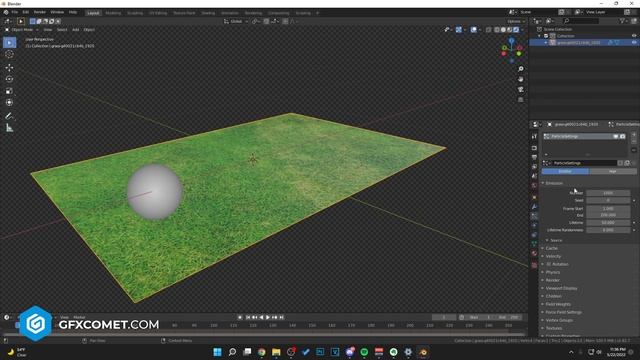The image size is (640, 360).
Task: Click the Lifetime value field
Action: click(x=608, y=223)
